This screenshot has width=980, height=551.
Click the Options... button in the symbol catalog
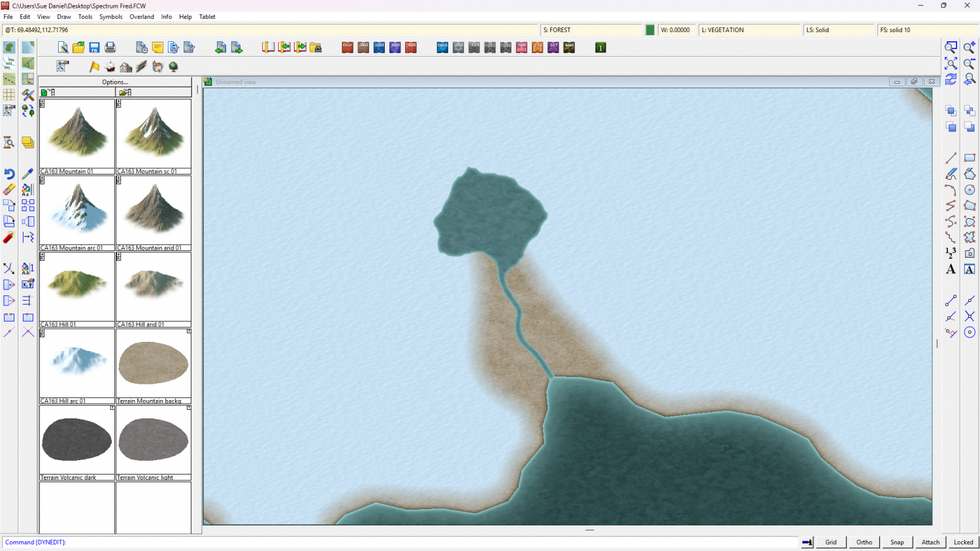pyautogui.click(x=115, y=82)
